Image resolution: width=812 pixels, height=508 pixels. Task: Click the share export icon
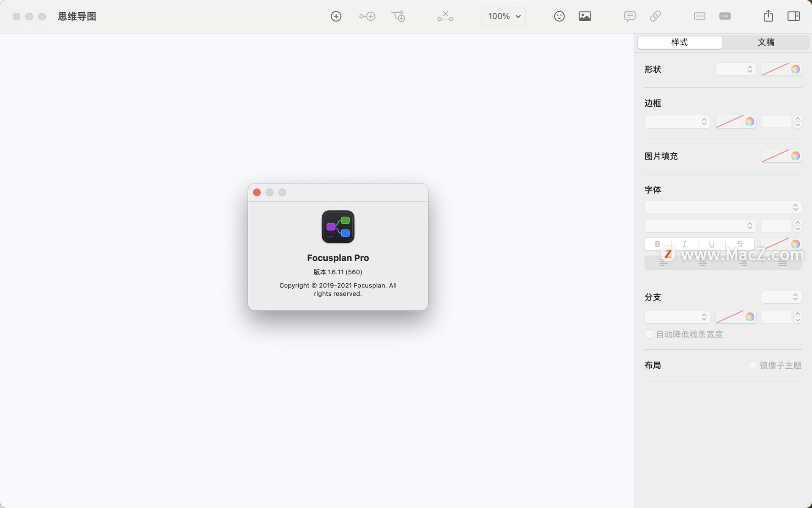[x=768, y=17]
